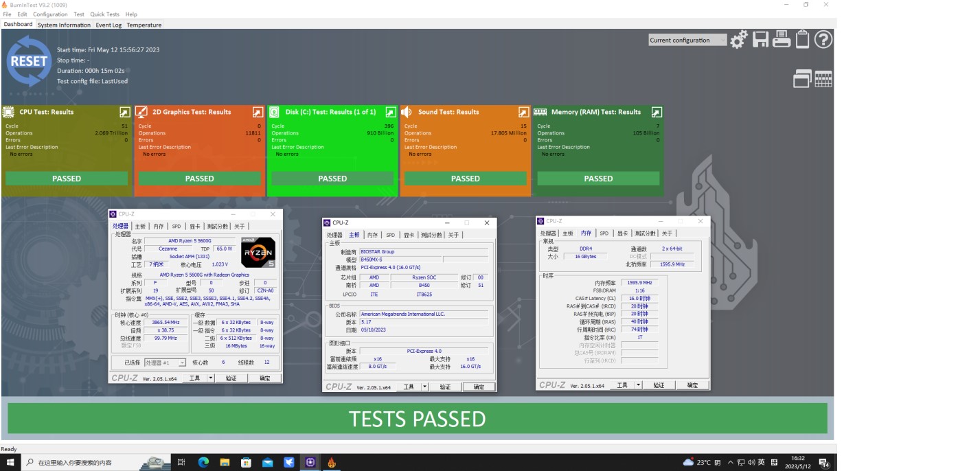Open File Explorer from taskbar
Viewport: 980px width, 471px height.
click(225, 463)
